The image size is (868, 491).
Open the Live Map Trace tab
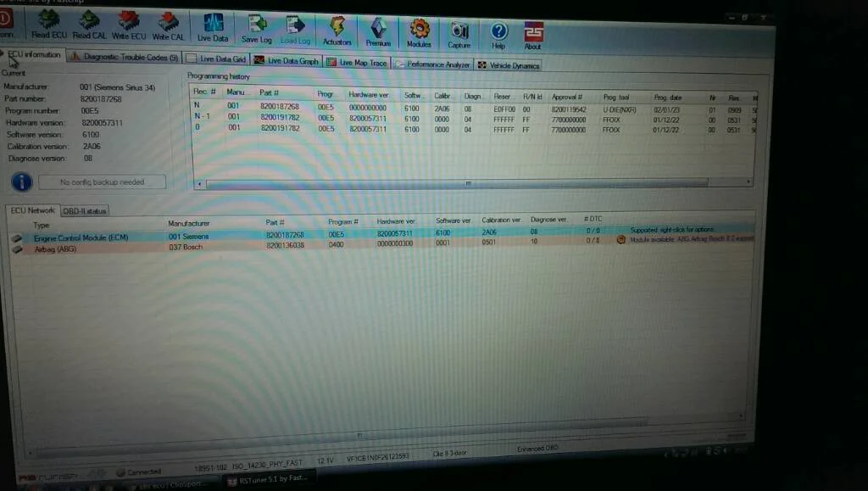pos(357,63)
